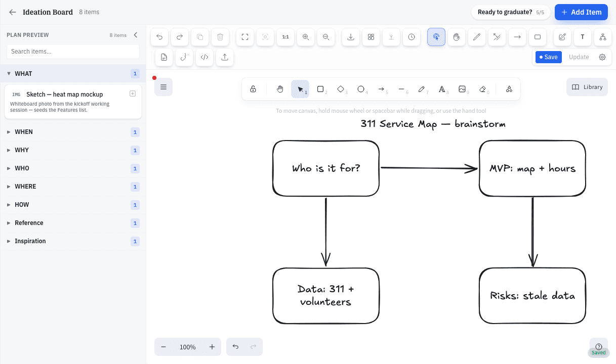Click the focus-on-selection icon
The width and height of the screenshot is (616, 364).
point(265,37)
